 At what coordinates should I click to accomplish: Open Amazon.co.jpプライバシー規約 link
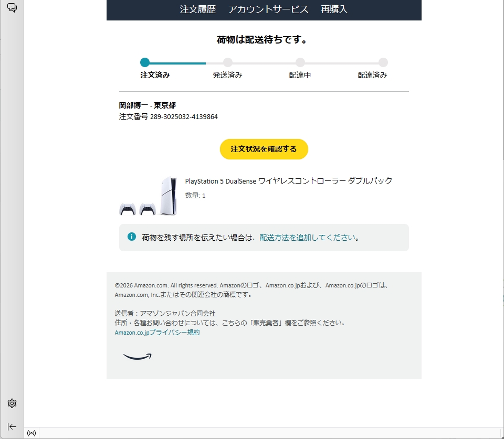coord(157,333)
